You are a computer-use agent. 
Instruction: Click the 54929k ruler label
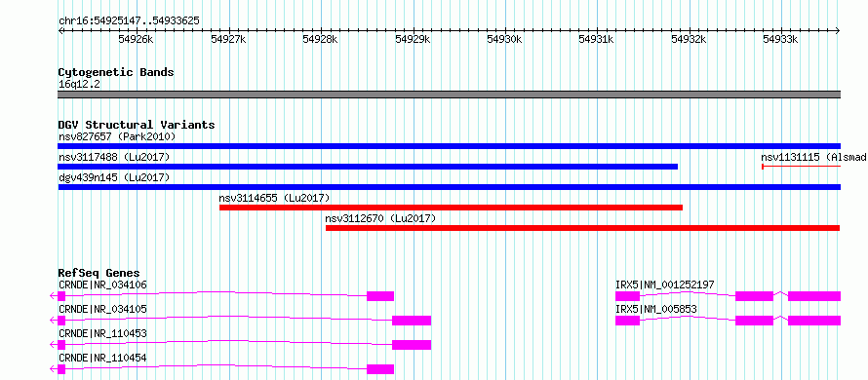[413, 39]
